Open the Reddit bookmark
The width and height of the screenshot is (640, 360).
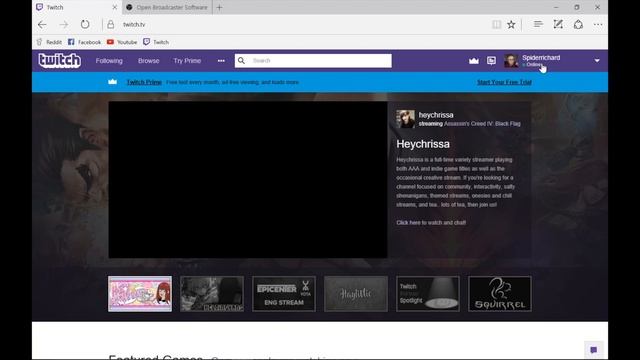coord(49,42)
